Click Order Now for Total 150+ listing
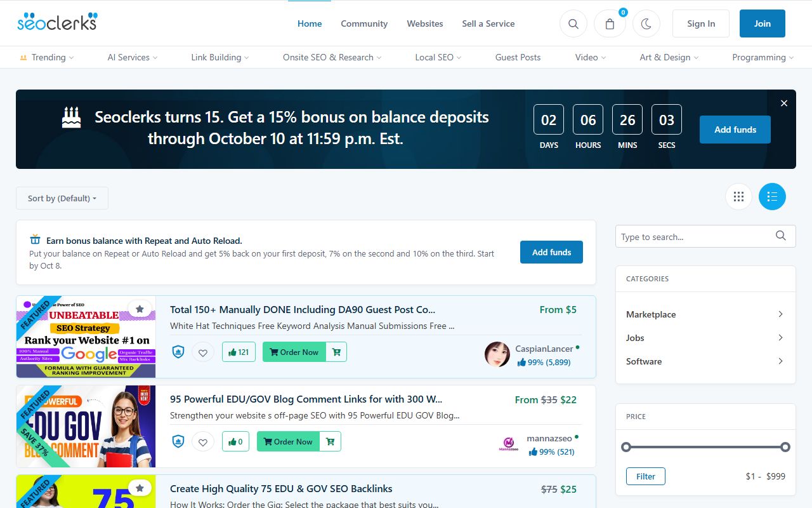This screenshot has height=508, width=812. point(294,352)
